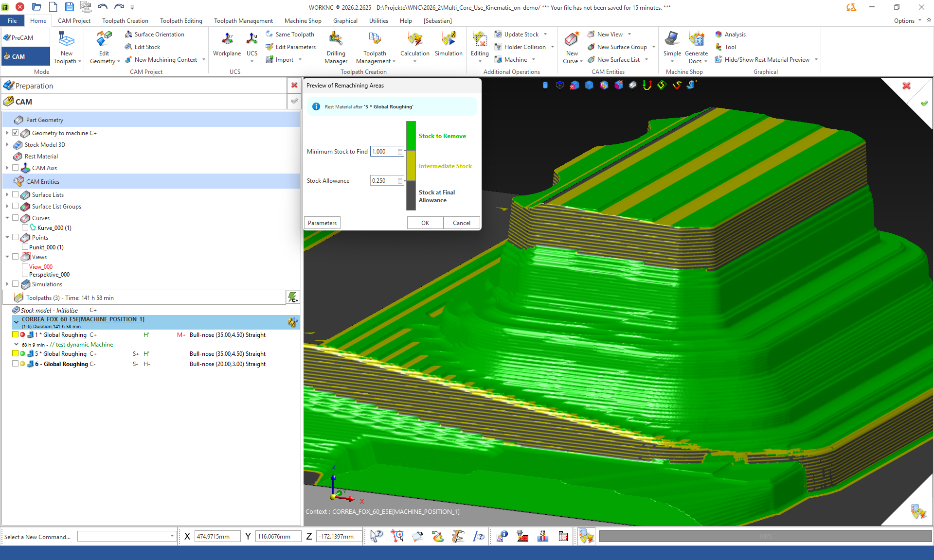The height and width of the screenshot is (560, 934).
Task: Toggle Geometry to machine C+ checkbox
Action: [x=16, y=133]
